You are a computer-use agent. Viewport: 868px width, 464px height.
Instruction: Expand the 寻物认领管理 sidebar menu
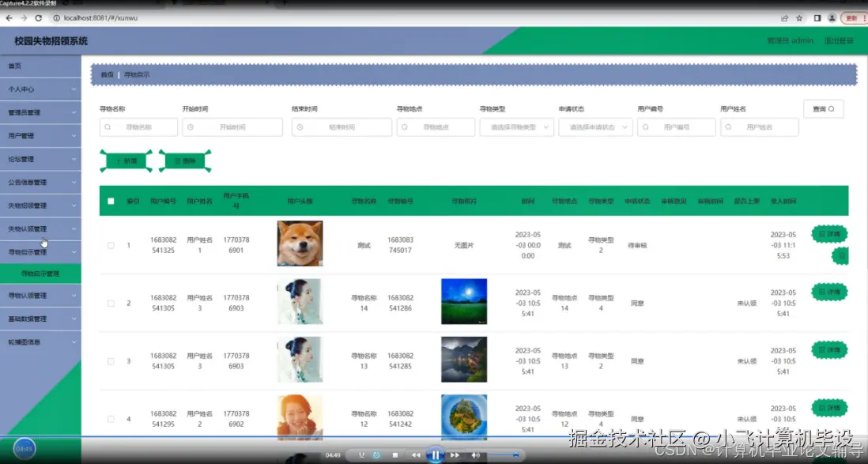pyautogui.click(x=40, y=296)
